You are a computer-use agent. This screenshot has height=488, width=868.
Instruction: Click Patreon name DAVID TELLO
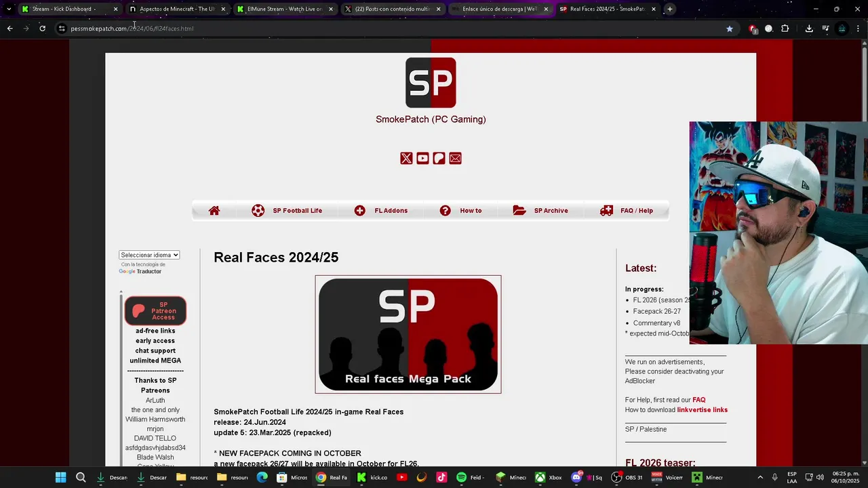point(155,439)
